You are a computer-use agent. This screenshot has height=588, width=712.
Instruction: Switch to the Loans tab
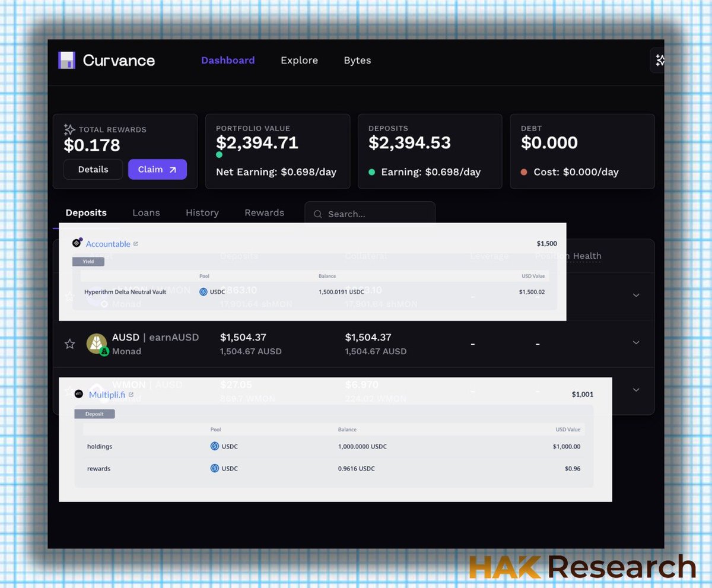(146, 212)
